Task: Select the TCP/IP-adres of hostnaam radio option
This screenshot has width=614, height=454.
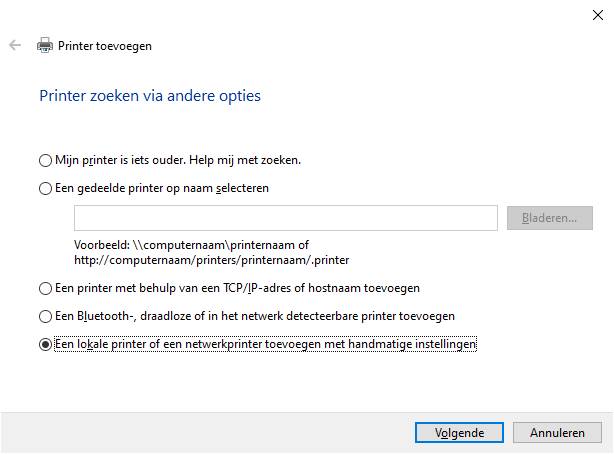Action: coord(45,289)
